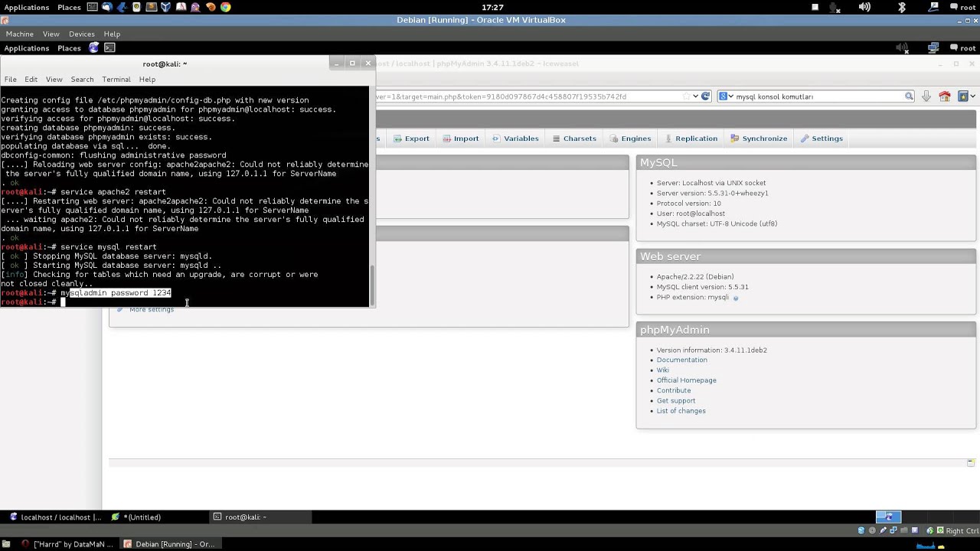
Task: Click the root user menu in Kali panel
Action: click(962, 48)
